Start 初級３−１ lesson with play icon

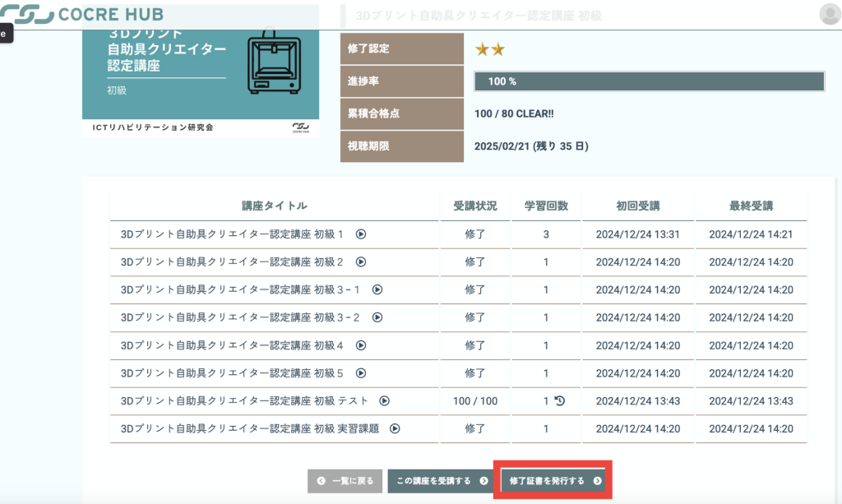click(x=377, y=289)
